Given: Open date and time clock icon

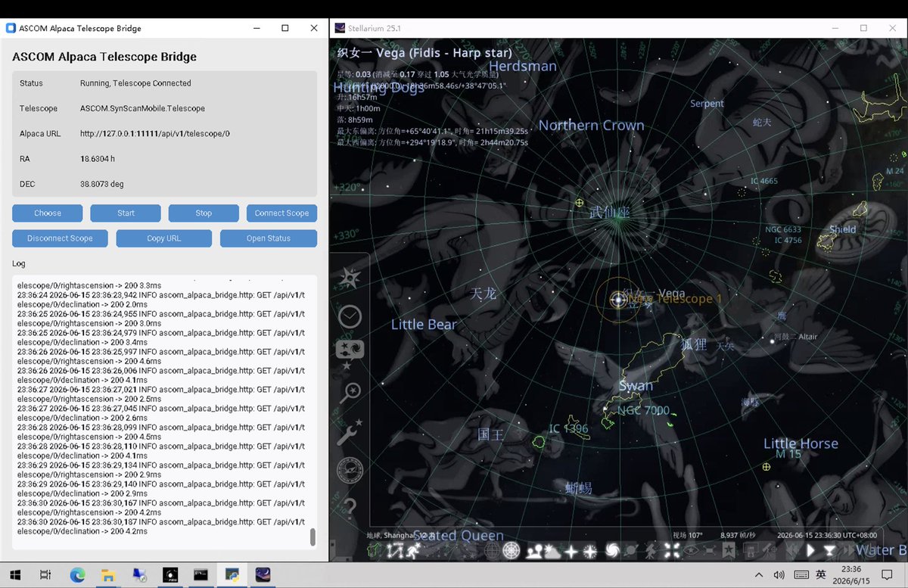Looking at the screenshot, I should click(x=350, y=316).
